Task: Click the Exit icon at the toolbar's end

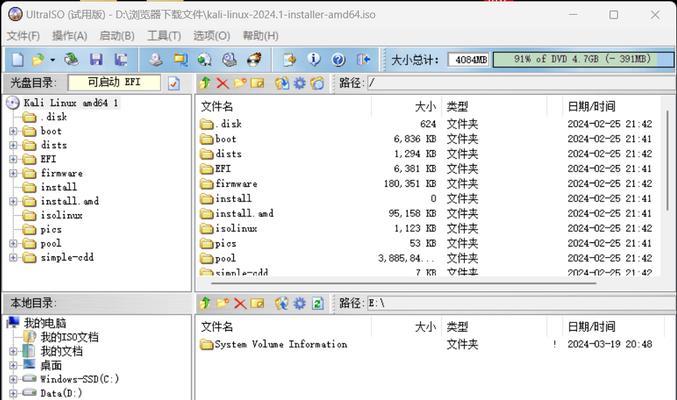Action: pos(364,59)
